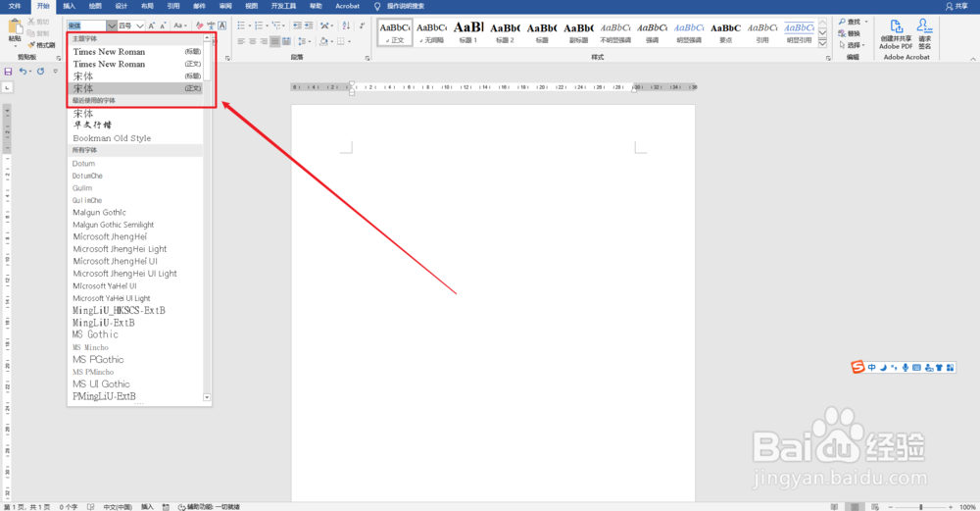980x511 pixels.
Task: Click the Decrease Font Size icon
Action: pos(163,26)
